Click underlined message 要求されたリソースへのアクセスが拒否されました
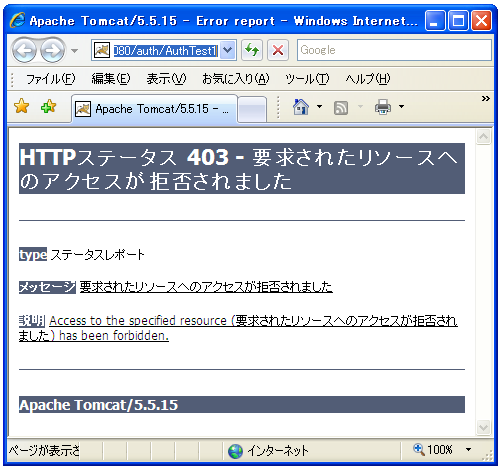The image size is (500, 468). pyautogui.click(x=206, y=287)
